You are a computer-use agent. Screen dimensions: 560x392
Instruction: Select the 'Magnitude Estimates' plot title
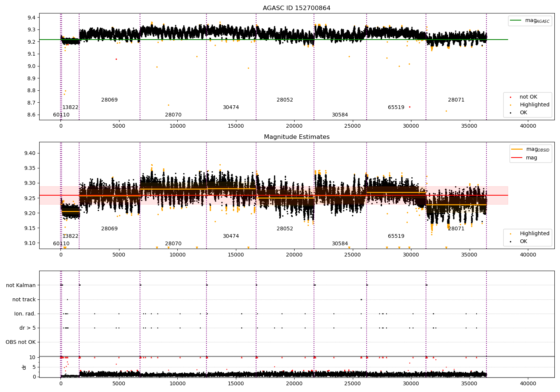pos(296,137)
